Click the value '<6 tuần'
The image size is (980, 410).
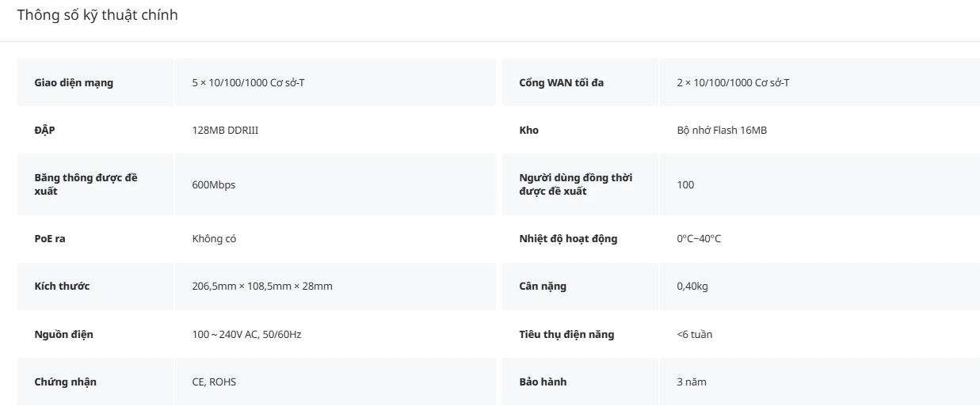coord(695,334)
